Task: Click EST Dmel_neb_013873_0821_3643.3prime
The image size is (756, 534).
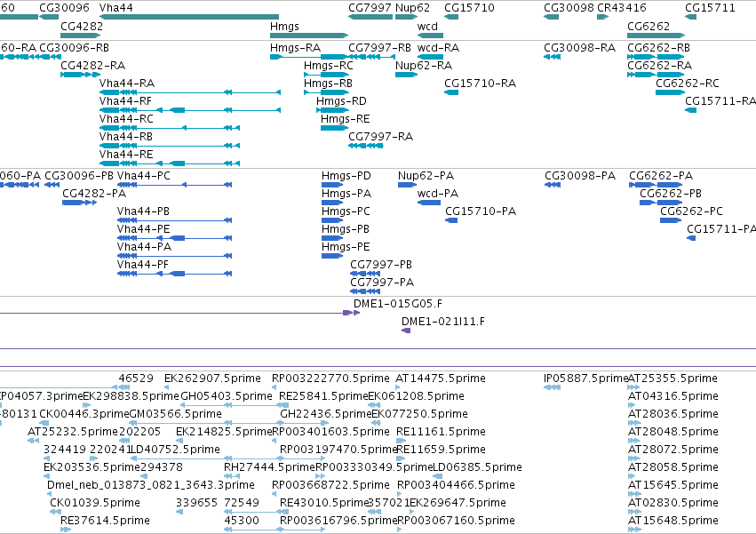Action: pos(49,494)
